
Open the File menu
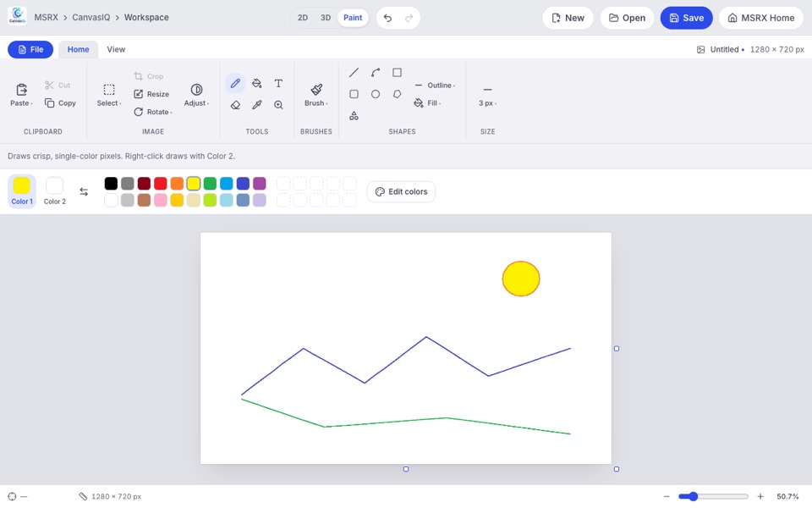30,49
